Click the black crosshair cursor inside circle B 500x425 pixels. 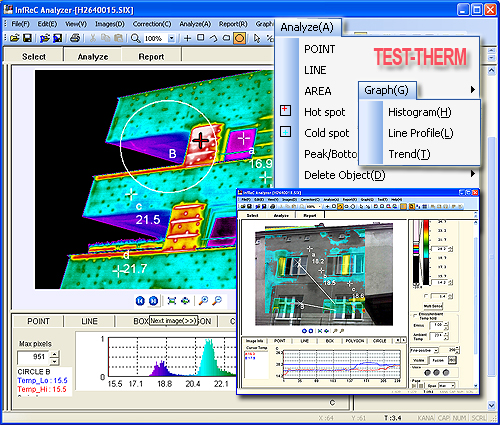pyautogui.click(x=200, y=140)
